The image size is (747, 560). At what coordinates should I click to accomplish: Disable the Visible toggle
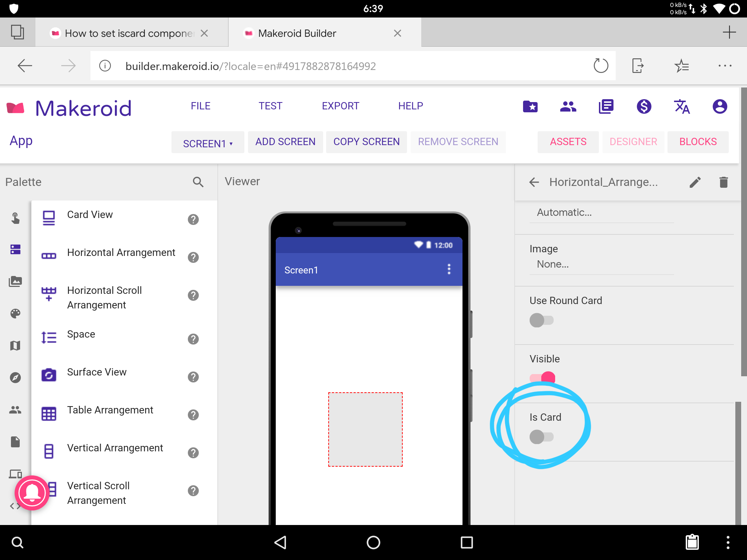click(x=543, y=378)
